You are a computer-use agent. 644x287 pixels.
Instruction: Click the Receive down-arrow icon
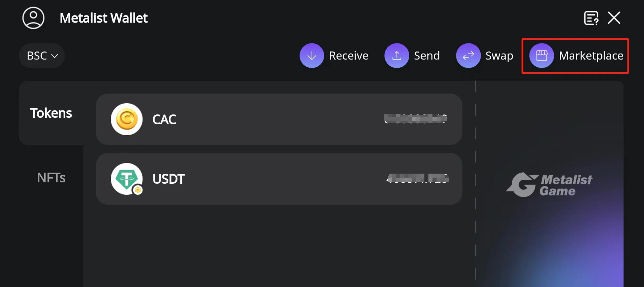pos(312,56)
